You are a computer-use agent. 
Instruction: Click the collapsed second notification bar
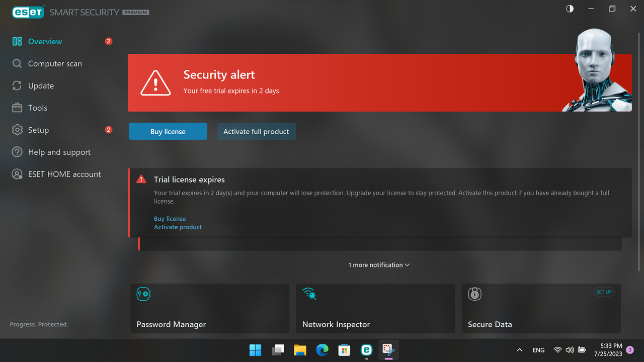click(380, 244)
